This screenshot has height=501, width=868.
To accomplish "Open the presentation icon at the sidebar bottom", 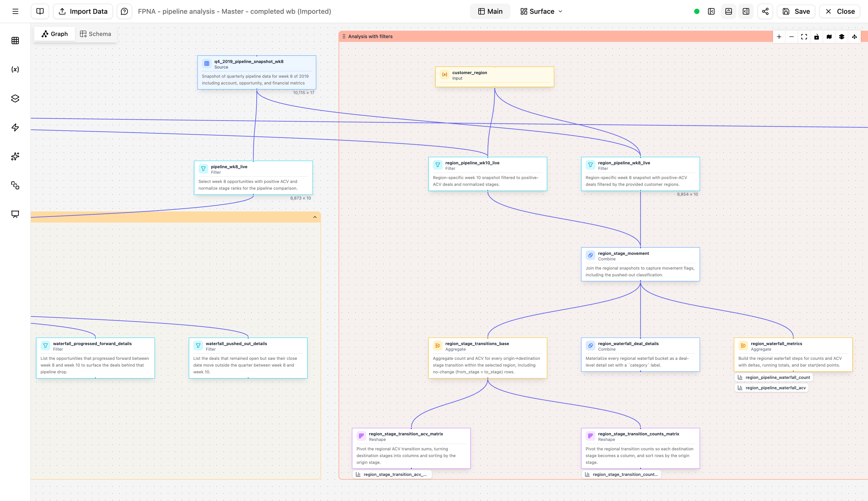I will tap(15, 214).
